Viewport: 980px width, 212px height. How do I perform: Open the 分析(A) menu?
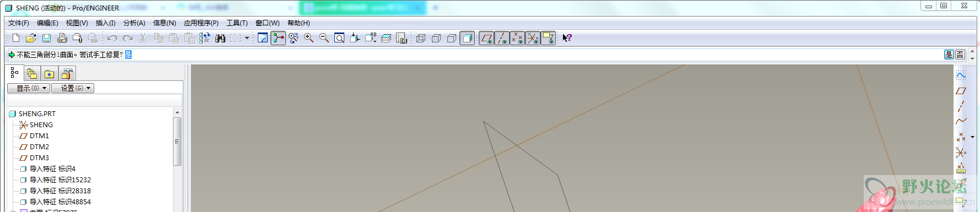[134, 23]
